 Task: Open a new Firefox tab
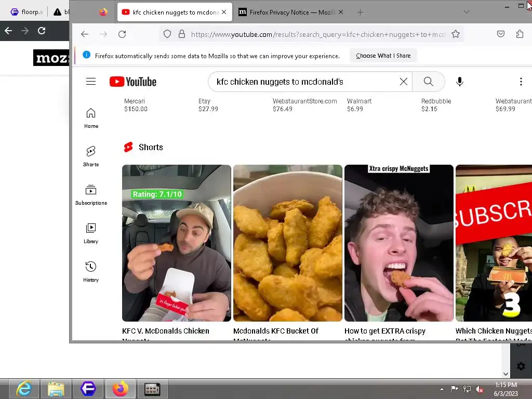[361, 12]
